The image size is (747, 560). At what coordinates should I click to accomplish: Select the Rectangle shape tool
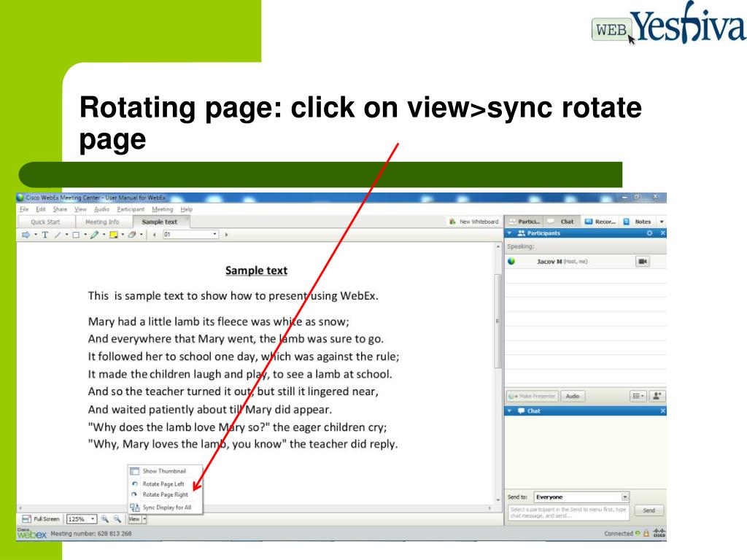coord(76,234)
